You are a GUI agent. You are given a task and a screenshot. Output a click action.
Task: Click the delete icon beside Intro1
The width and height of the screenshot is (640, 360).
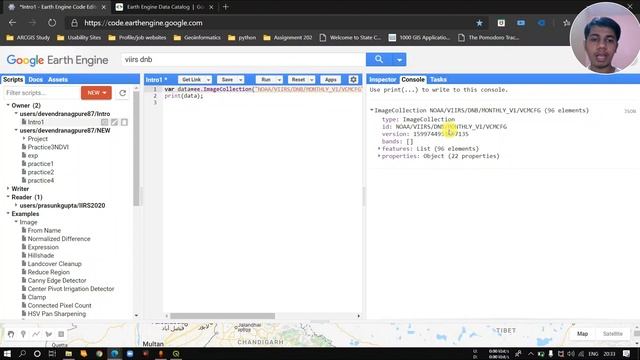124,122
